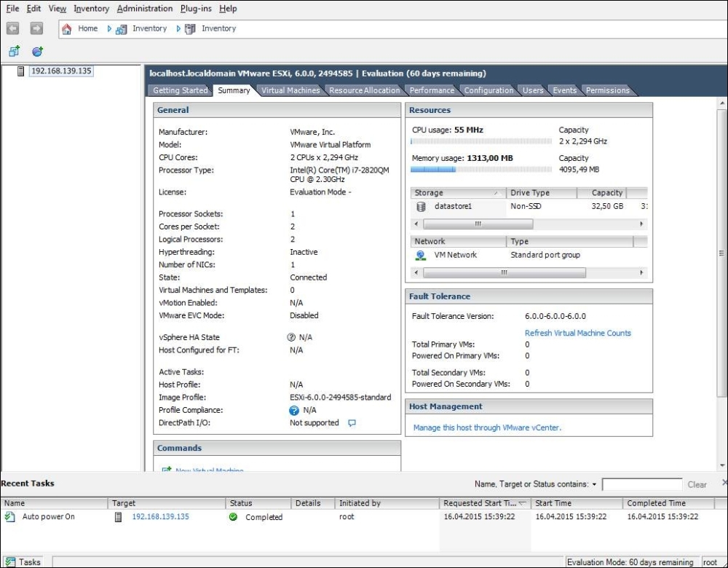Click the Tasks icon in status bar

coord(10,562)
